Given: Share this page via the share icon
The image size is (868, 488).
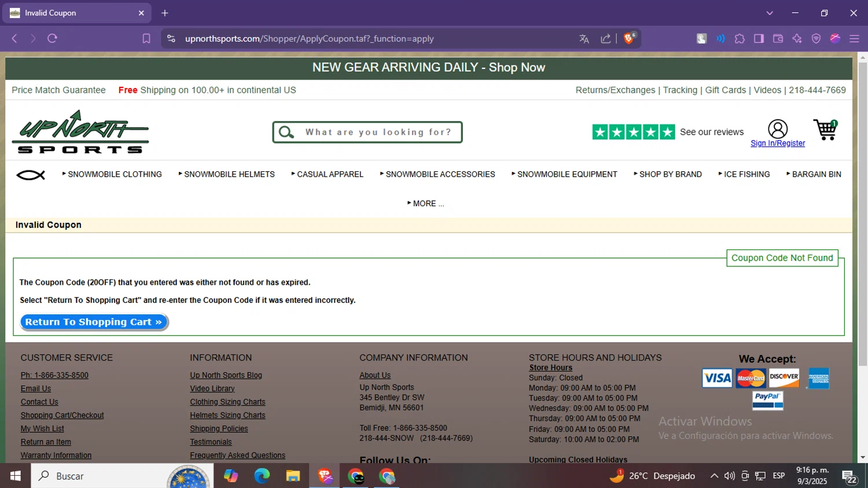Looking at the screenshot, I should [x=606, y=39].
